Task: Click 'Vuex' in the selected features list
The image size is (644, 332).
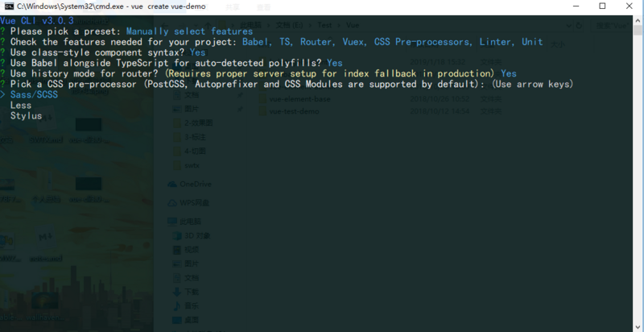Action: point(355,42)
